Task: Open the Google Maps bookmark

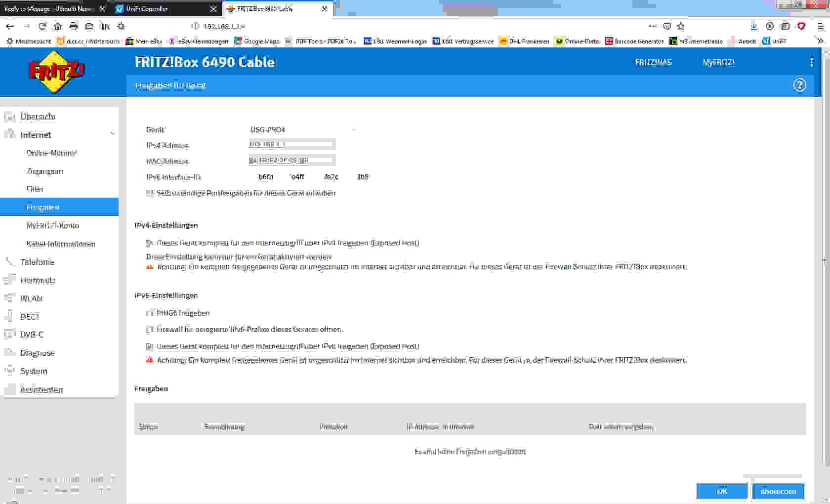Action: (257, 41)
